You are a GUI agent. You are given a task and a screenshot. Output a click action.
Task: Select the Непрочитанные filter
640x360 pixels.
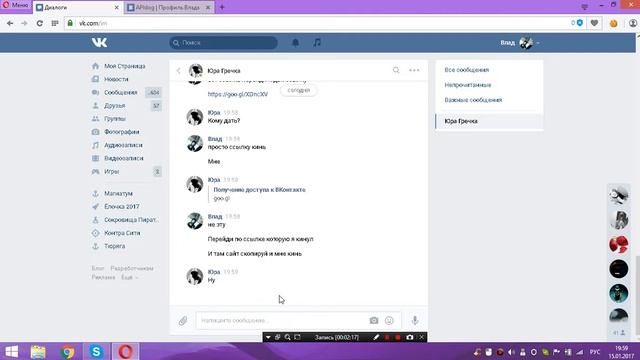click(468, 85)
